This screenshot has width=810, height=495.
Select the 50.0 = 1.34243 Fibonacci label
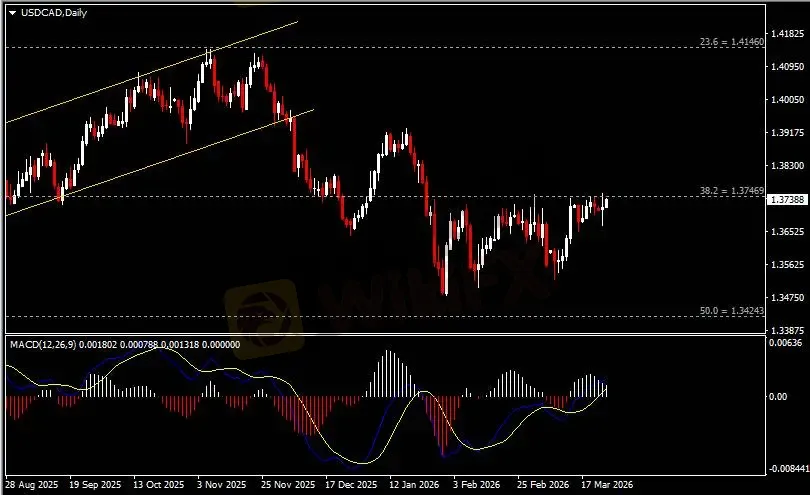731,311
